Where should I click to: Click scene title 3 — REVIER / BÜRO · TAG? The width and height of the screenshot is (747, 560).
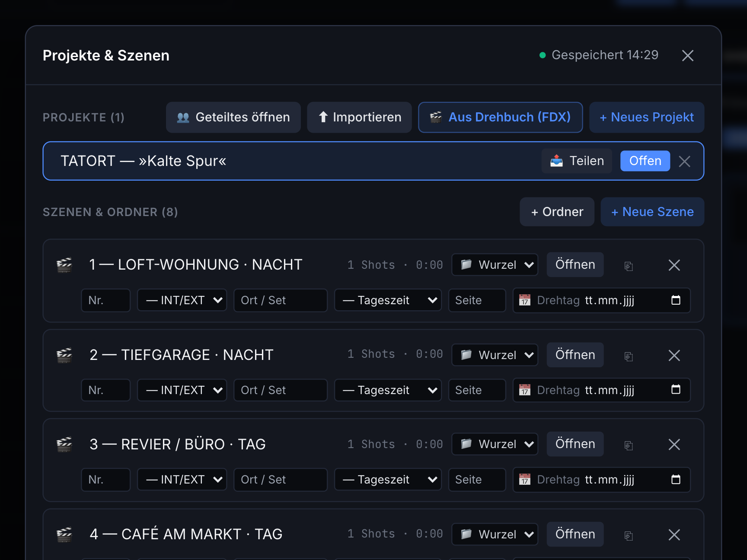[x=178, y=444]
